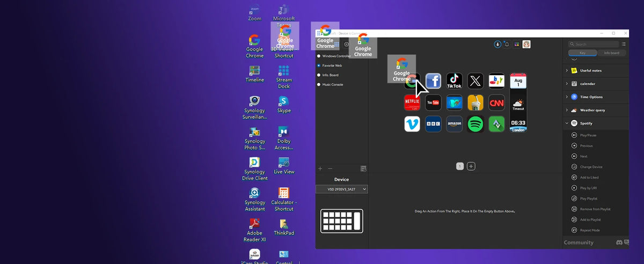Screen dimensions: 644x264
Task: Open the colorful store icon near the bell
Action: pos(516,44)
